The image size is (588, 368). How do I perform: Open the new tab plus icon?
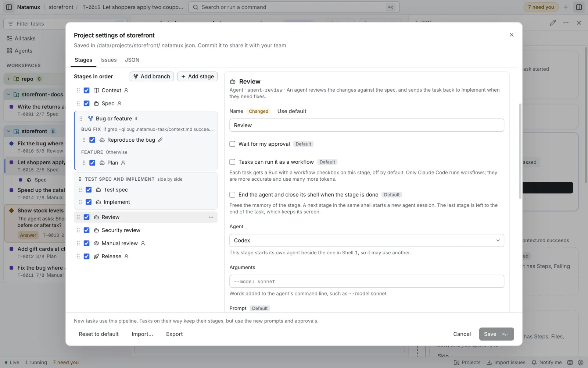(566, 7)
